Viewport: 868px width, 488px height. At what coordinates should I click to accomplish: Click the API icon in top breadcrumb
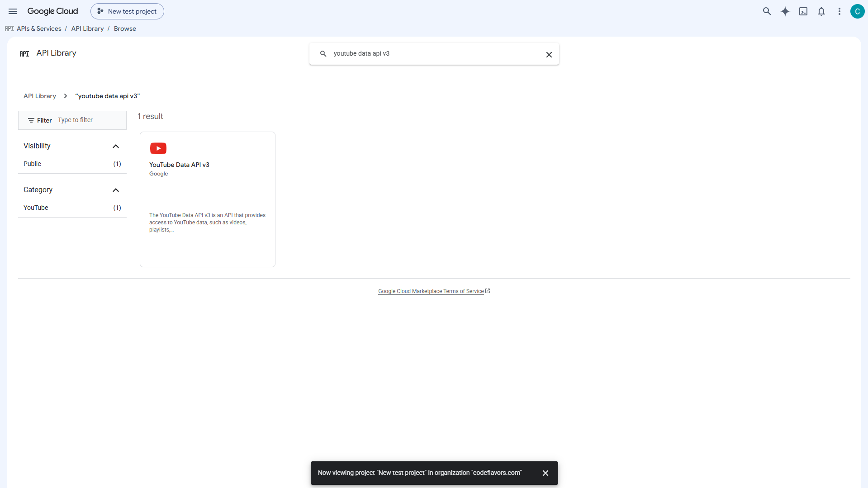coord(9,28)
